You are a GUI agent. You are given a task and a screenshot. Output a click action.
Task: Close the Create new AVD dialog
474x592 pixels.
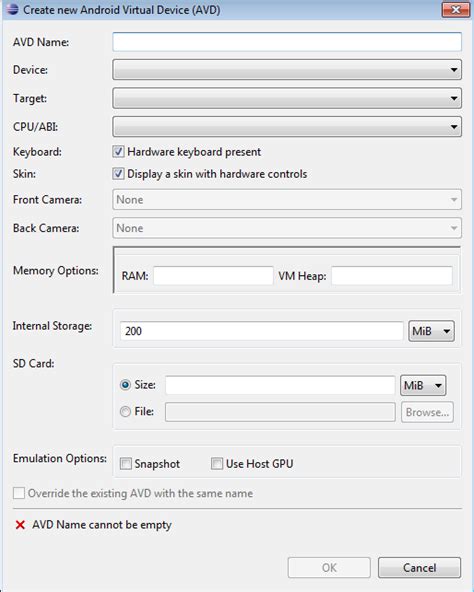coord(456,9)
